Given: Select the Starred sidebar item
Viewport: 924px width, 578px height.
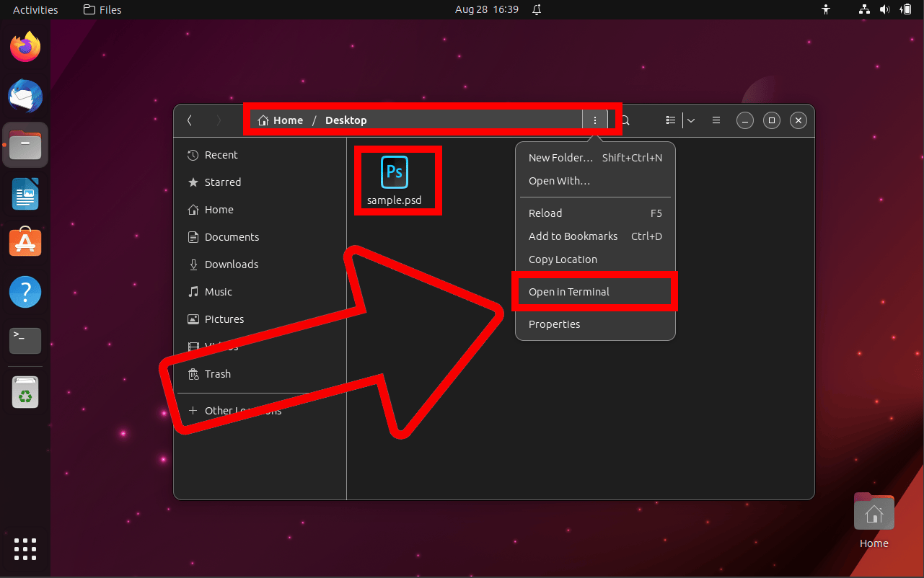Looking at the screenshot, I should pyautogui.click(x=222, y=182).
